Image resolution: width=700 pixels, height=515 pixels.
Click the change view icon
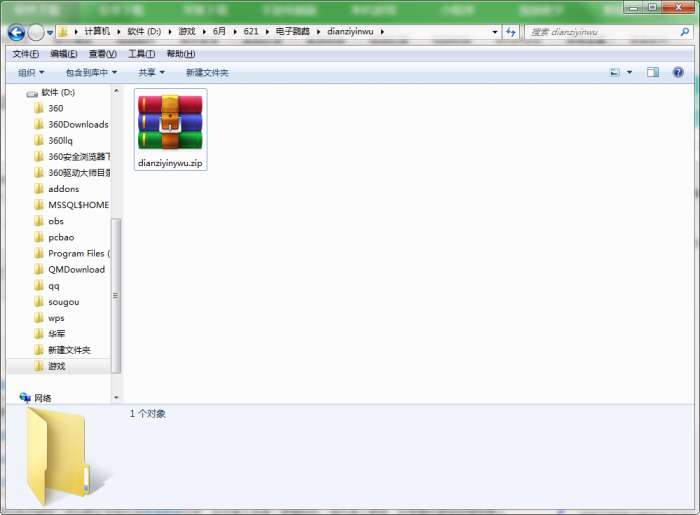[x=615, y=72]
